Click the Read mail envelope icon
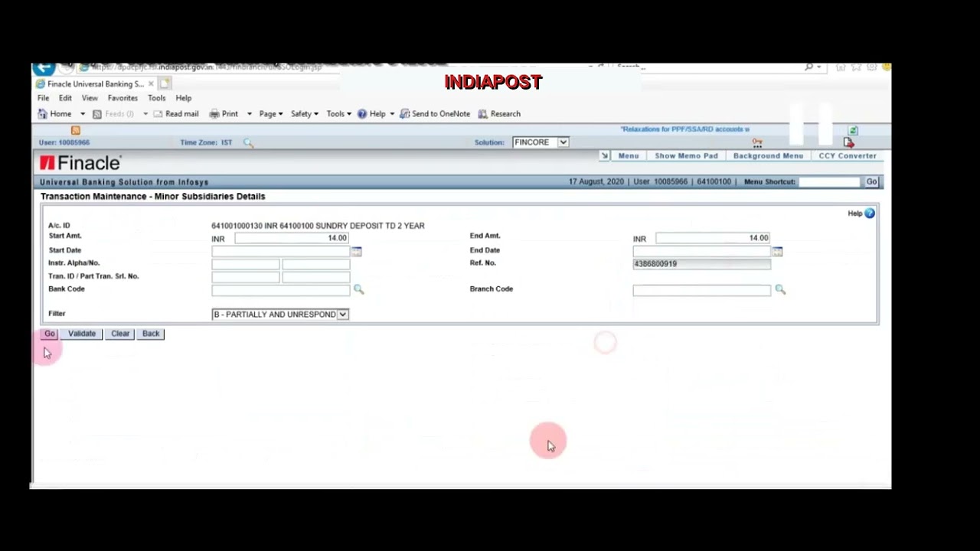 click(158, 114)
